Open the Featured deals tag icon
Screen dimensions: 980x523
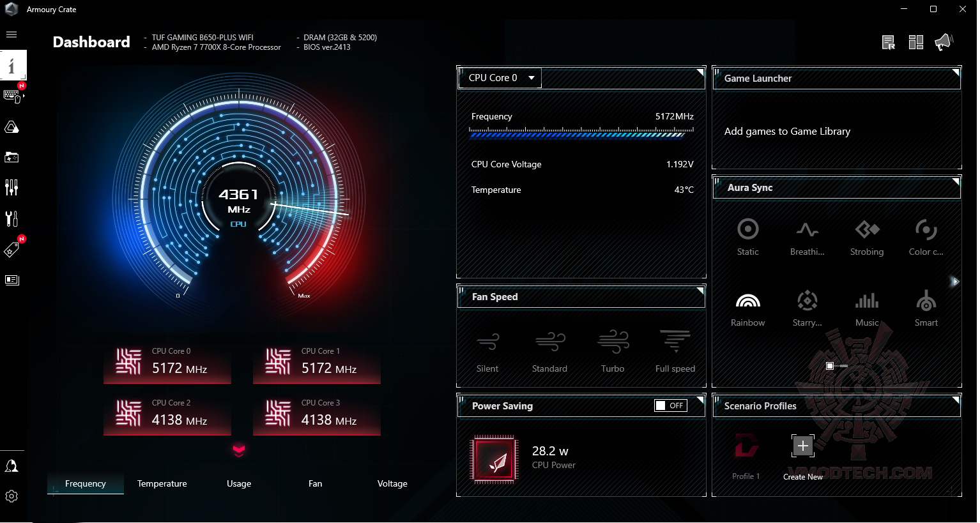[x=11, y=250]
